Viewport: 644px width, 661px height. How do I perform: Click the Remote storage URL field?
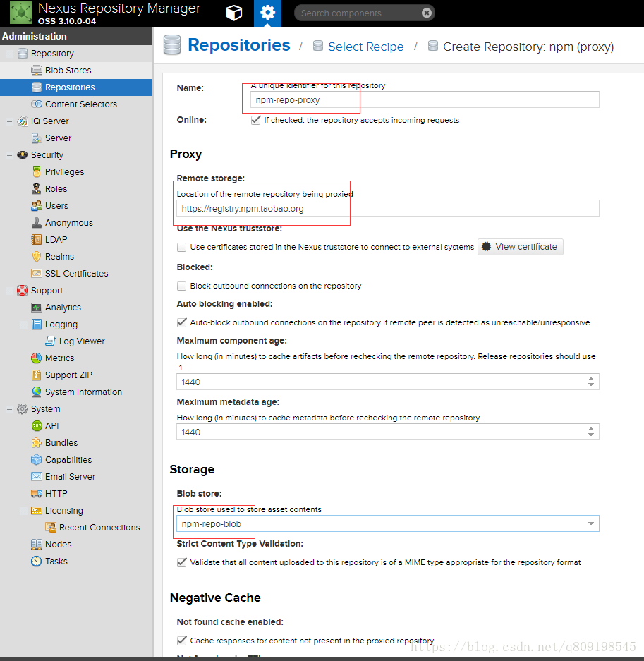point(388,208)
